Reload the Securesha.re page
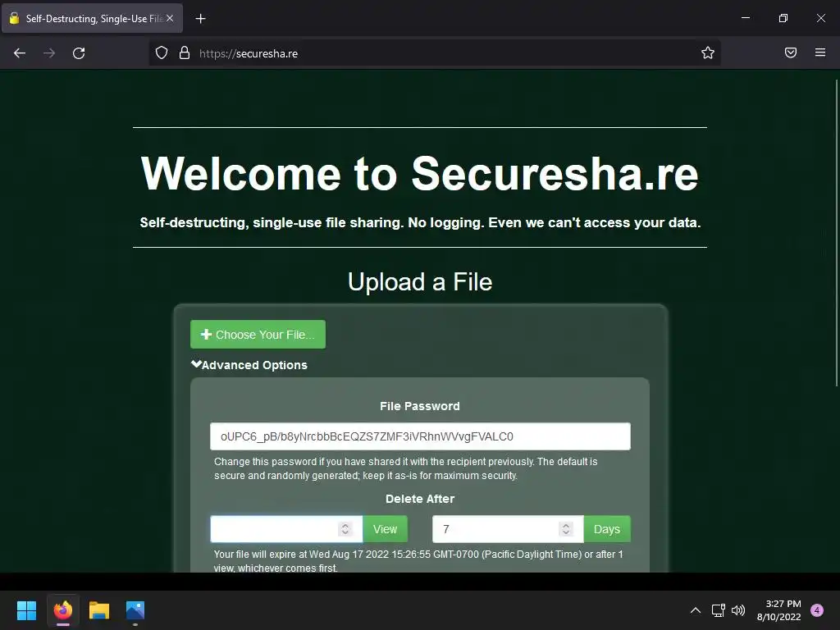Viewport: 840px width, 630px height. (79, 53)
